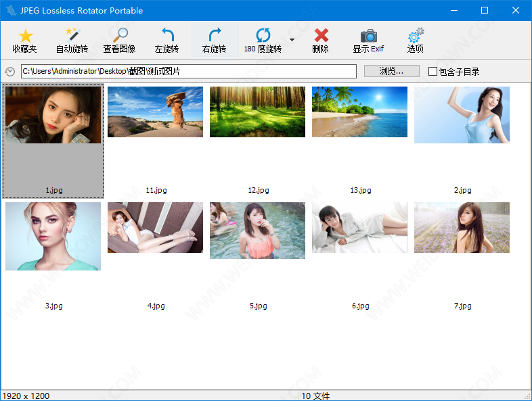Select the 1.jpg thumbnail

click(53, 115)
